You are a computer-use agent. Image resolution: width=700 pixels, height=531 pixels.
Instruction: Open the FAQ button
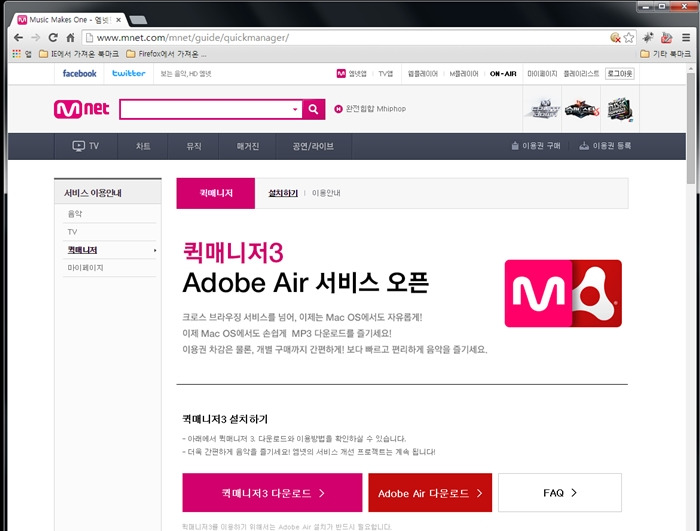pyautogui.click(x=560, y=493)
